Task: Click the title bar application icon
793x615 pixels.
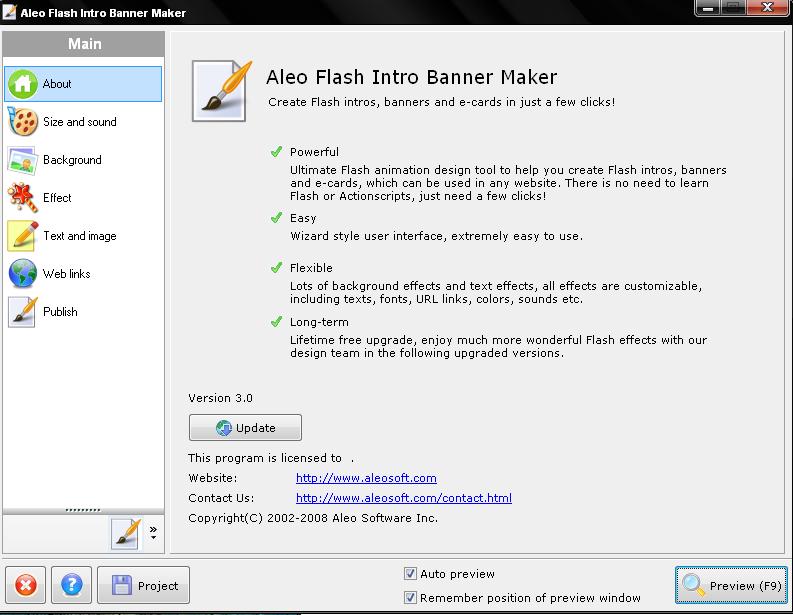Action: [x=9, y=12]
